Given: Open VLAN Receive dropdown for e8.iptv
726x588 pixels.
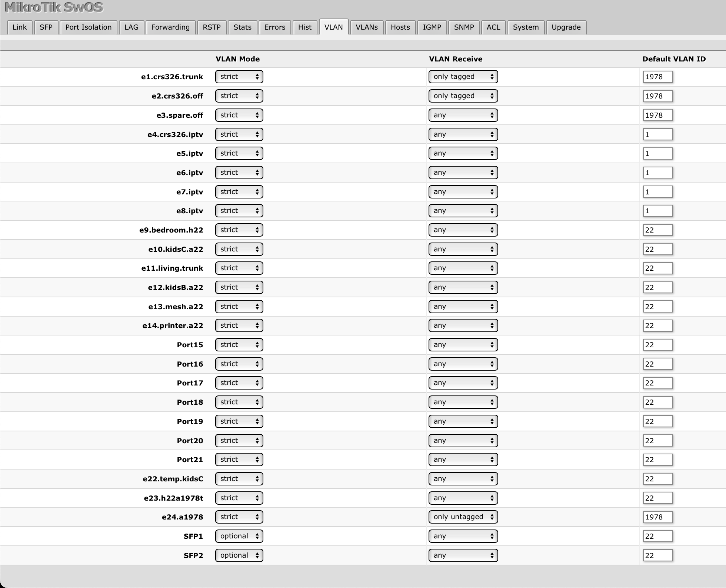Looking at the screenshot, I should click(x=463, y=211).
